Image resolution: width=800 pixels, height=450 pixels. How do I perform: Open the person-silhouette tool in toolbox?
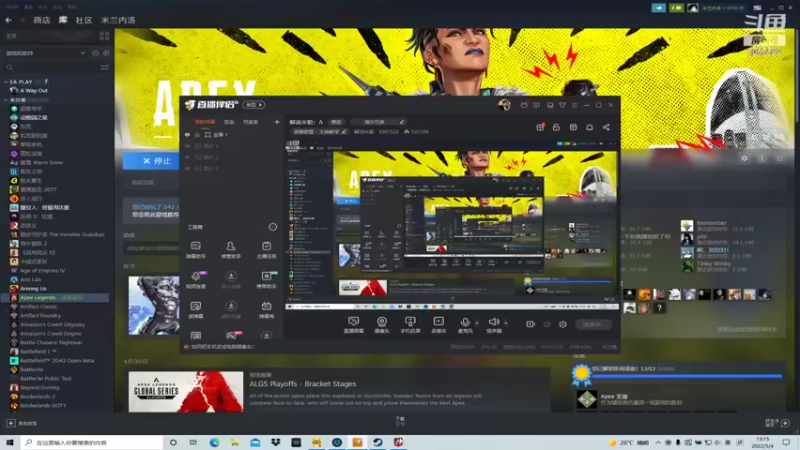(231, 250)
